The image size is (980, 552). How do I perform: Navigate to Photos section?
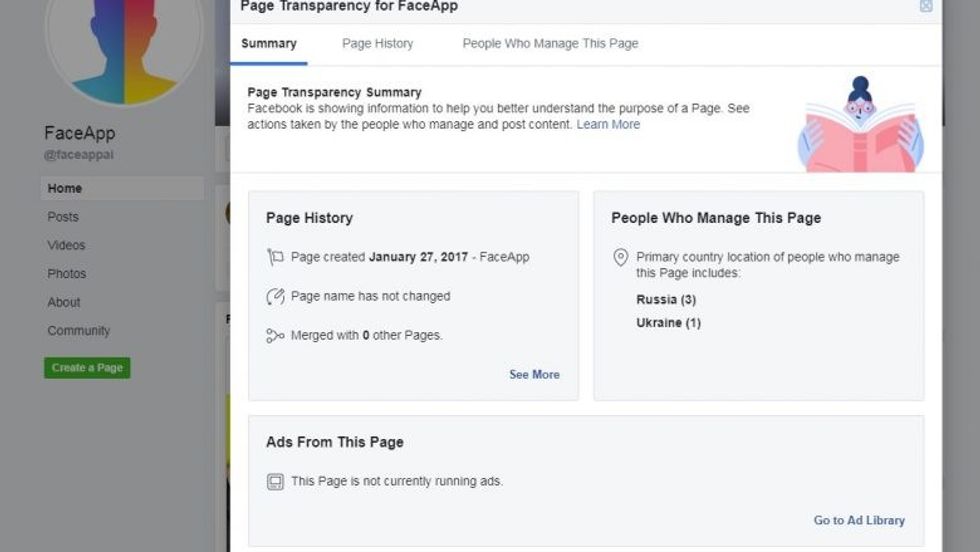coord(67,274)
